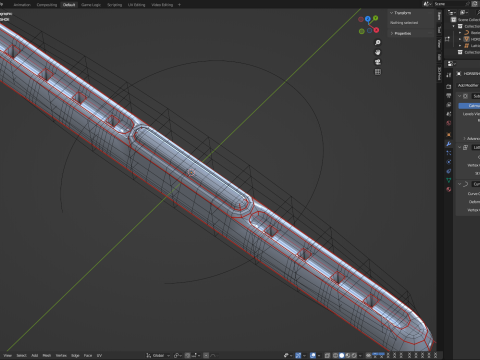Open the World properties tab icon

(x=449, y=123)
